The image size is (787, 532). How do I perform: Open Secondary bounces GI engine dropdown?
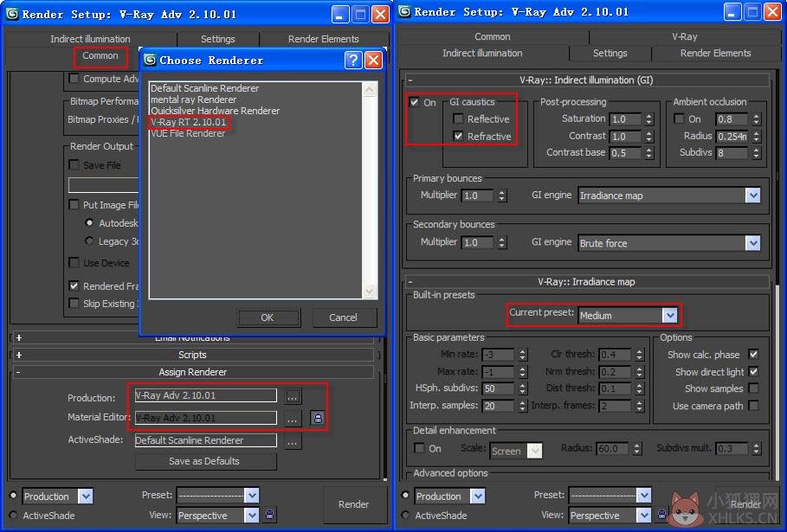pos(669,243)
